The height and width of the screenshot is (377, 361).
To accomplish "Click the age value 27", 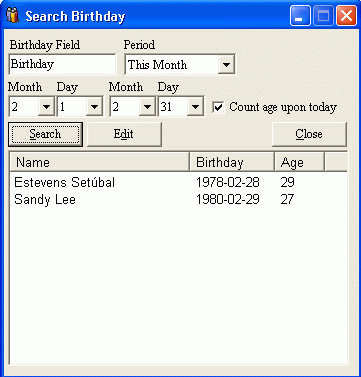I will pyautogui.click(x=287, y=199).
